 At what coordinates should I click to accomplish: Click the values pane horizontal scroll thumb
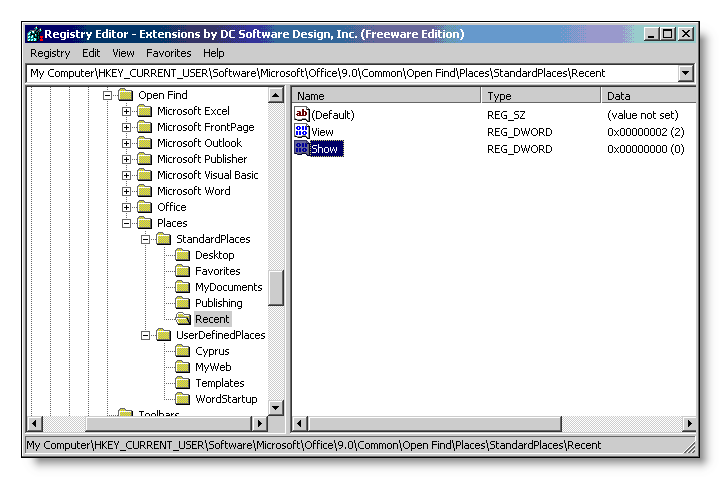click(x=435, y=423)
